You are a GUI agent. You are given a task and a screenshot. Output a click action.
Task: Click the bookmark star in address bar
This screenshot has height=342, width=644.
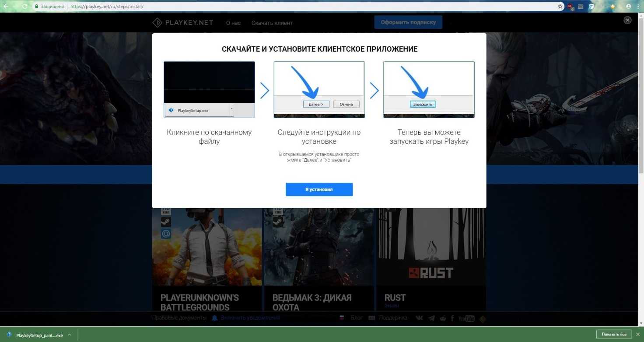(x=560, y=7)
